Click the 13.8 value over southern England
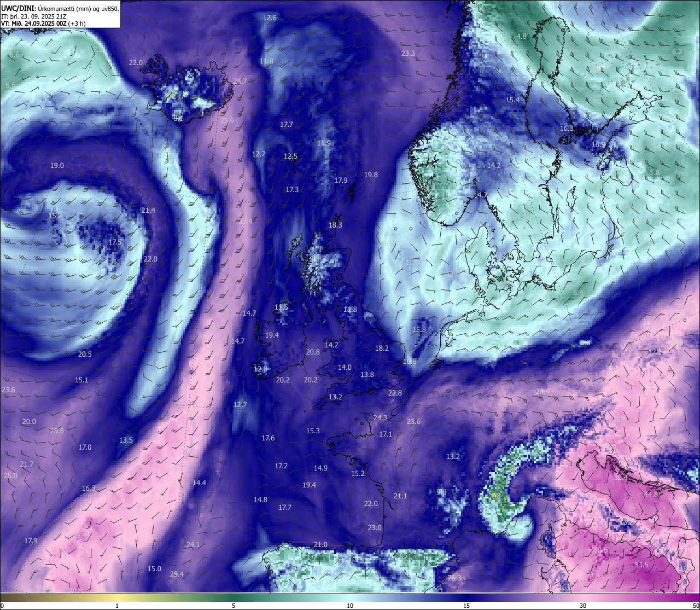700x610 pixels. [x=367, y=375]
